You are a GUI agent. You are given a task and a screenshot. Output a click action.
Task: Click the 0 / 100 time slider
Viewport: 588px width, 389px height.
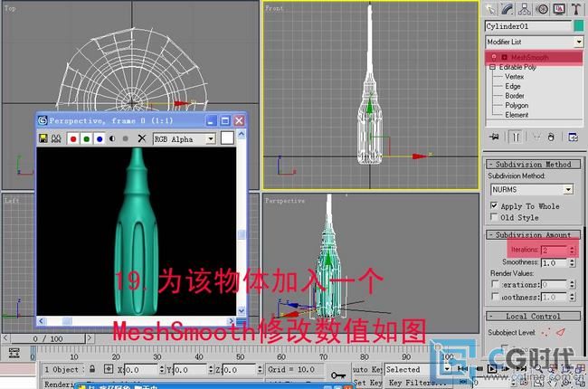pyautogui.click(x=48, y=338)
